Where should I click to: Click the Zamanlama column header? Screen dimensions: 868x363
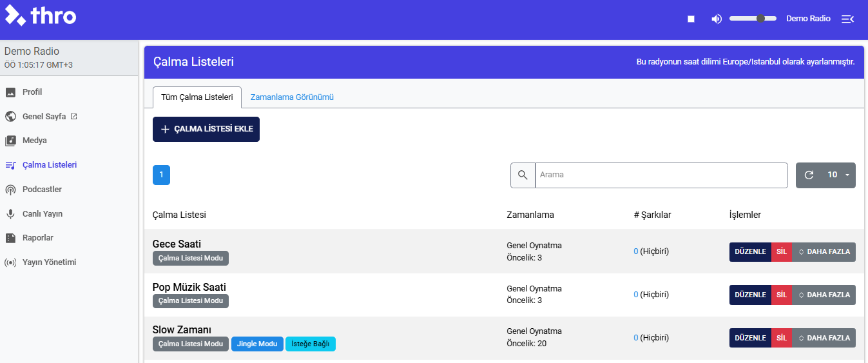(x=530, y=215)
